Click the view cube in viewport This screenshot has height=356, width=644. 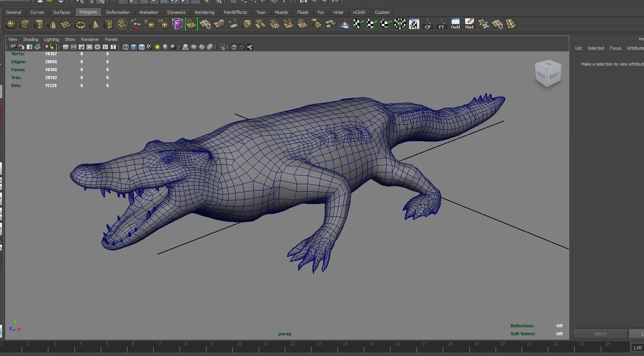point(548,73)
